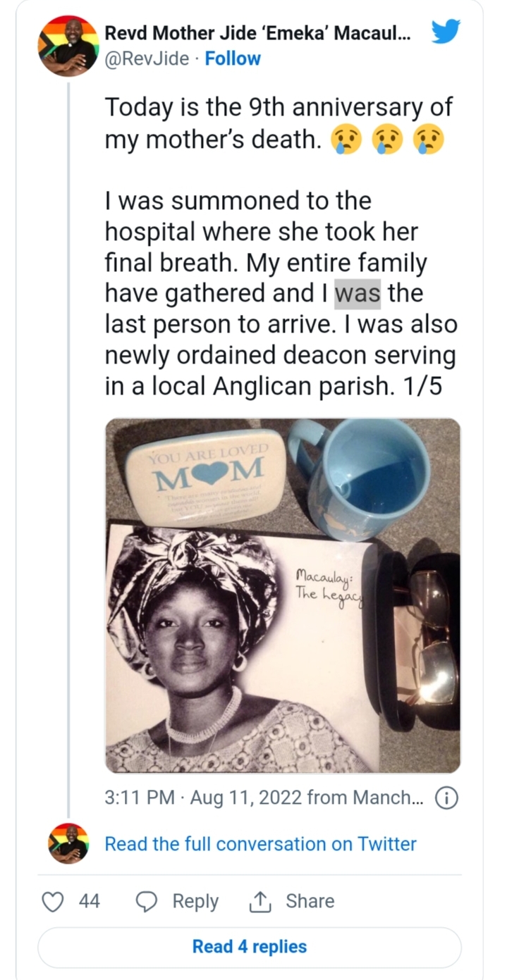
Task: Click the small avatar beside the conversation link
Action: pos(68,843)
